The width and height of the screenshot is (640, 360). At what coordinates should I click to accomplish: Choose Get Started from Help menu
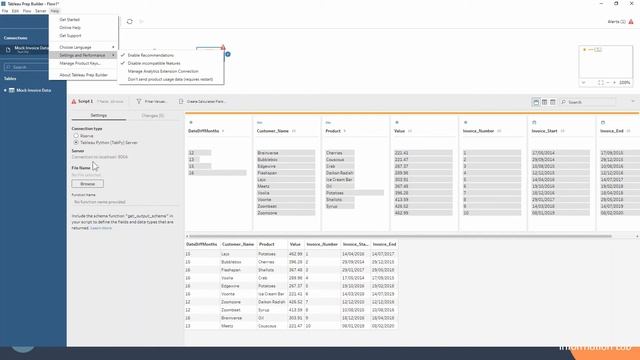pyautogui.click(x=83, y=20)
